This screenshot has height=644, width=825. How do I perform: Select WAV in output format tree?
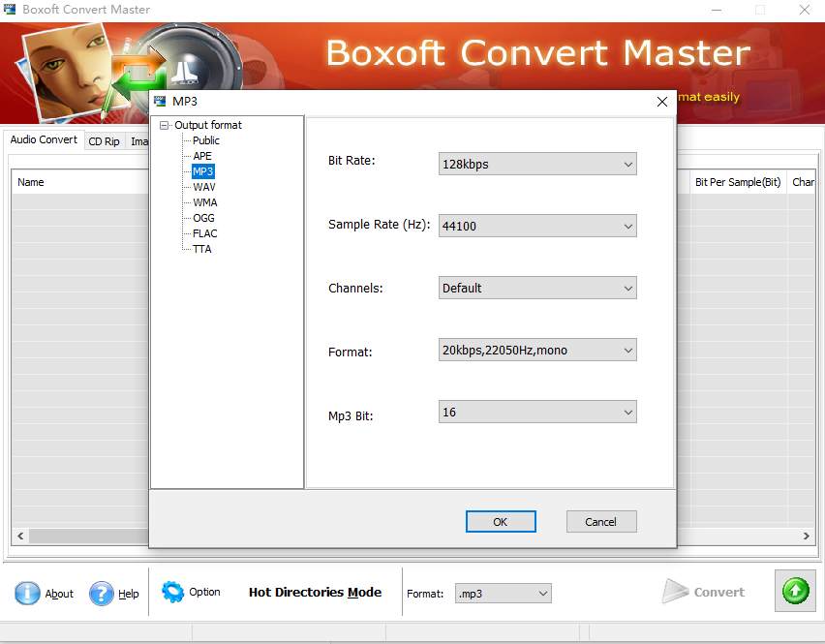point(204,187)
